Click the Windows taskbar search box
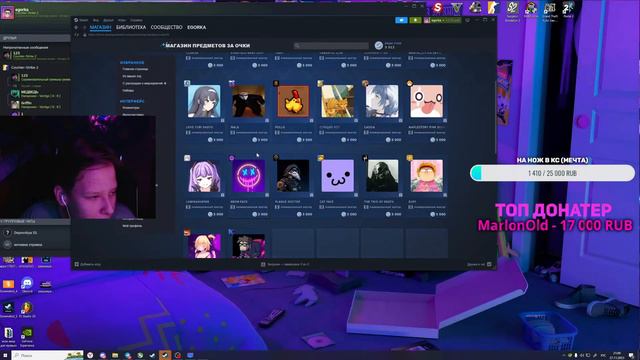 coord(47,356)
